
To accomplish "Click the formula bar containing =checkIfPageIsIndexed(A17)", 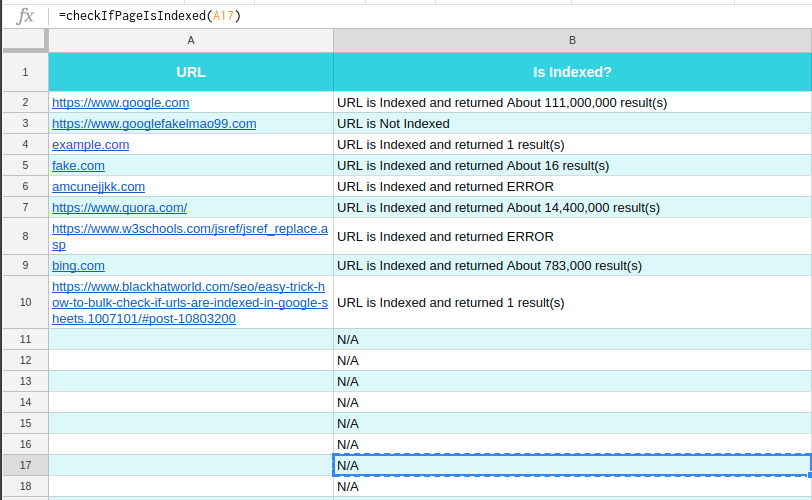I will click(430, 16).
